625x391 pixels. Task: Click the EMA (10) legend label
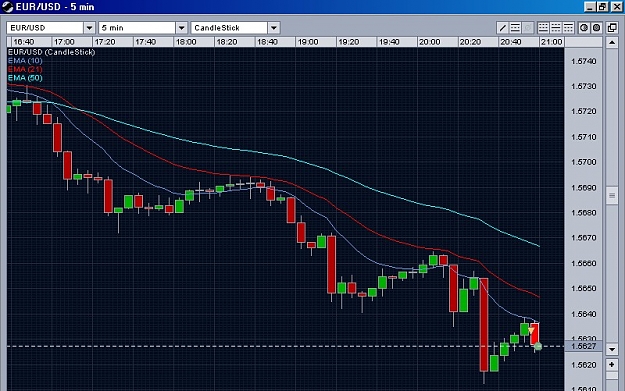click(25, 61)
